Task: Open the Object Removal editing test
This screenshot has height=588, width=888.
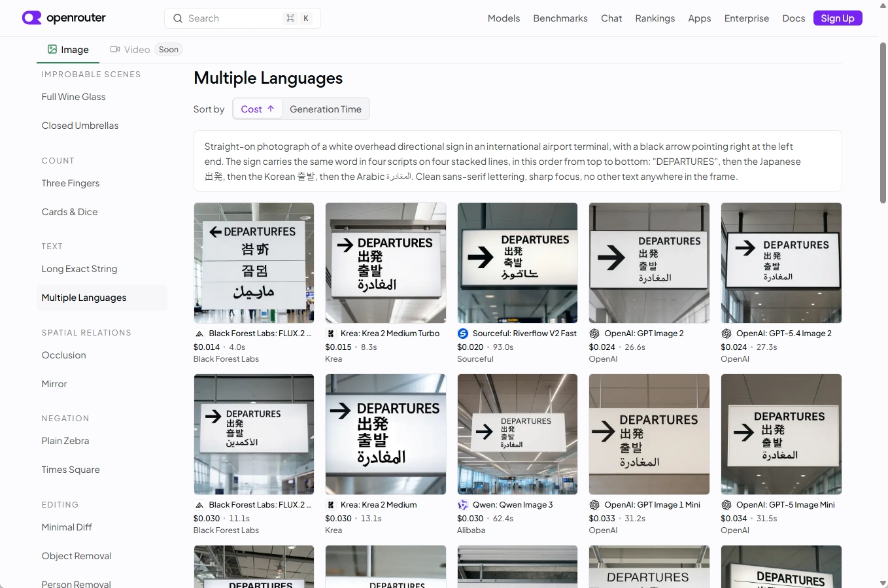Action: pyautogui.click(x=102, y=556)
